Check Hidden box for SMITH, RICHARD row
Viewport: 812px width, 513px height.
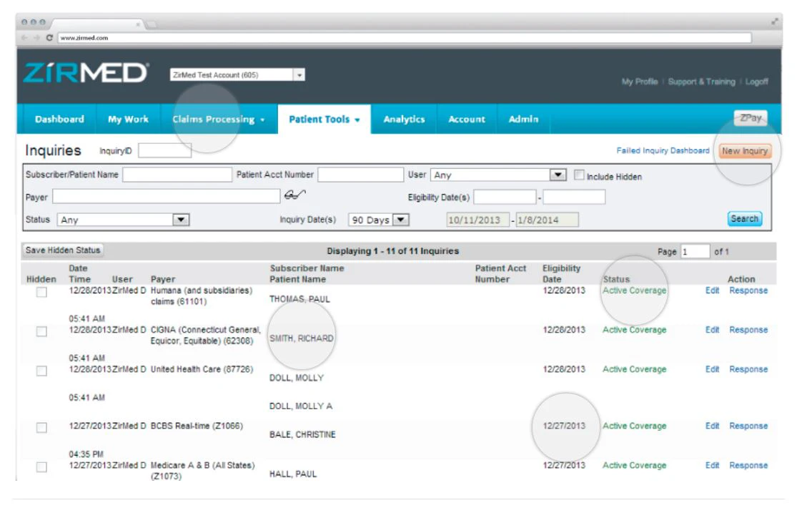pos(41,332)
